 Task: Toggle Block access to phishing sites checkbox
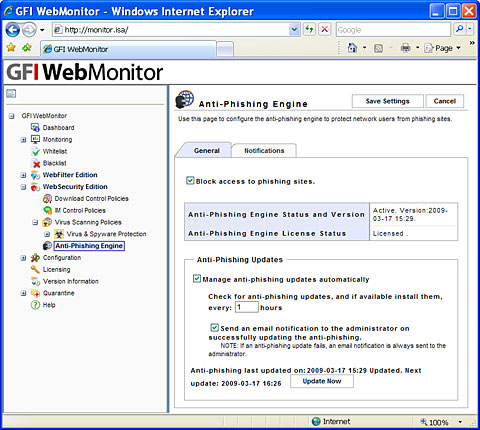[x=190, y=181]
